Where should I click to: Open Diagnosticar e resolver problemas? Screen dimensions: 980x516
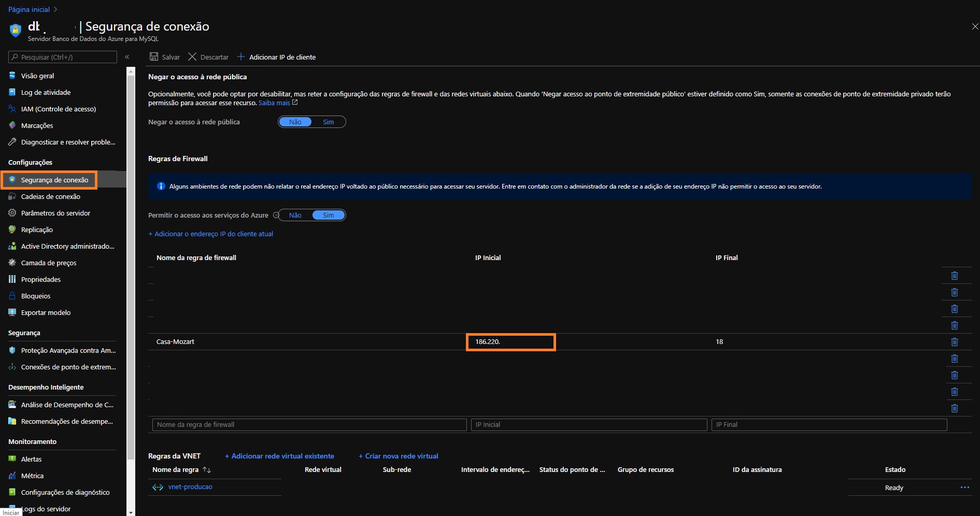(68, 142)
